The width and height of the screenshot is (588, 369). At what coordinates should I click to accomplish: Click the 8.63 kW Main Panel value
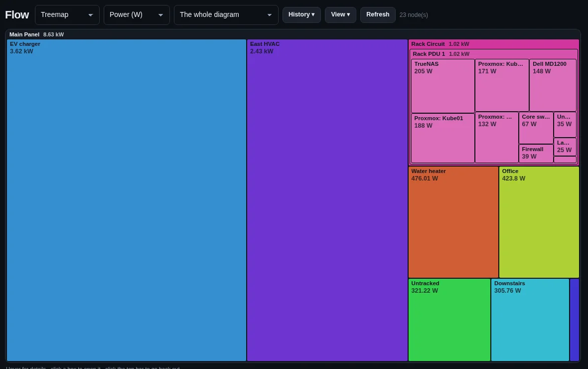53,34
